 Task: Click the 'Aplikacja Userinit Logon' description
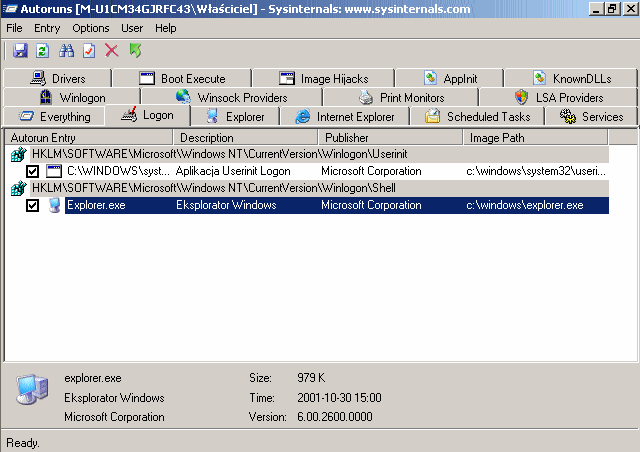[233, 171]
